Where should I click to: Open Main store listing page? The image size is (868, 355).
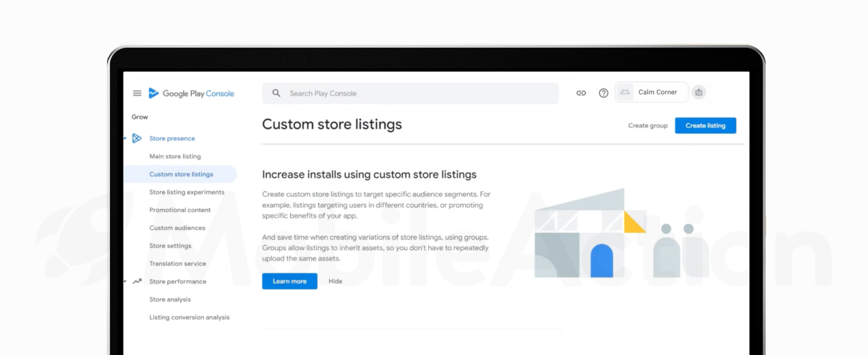tap(175, 156)
